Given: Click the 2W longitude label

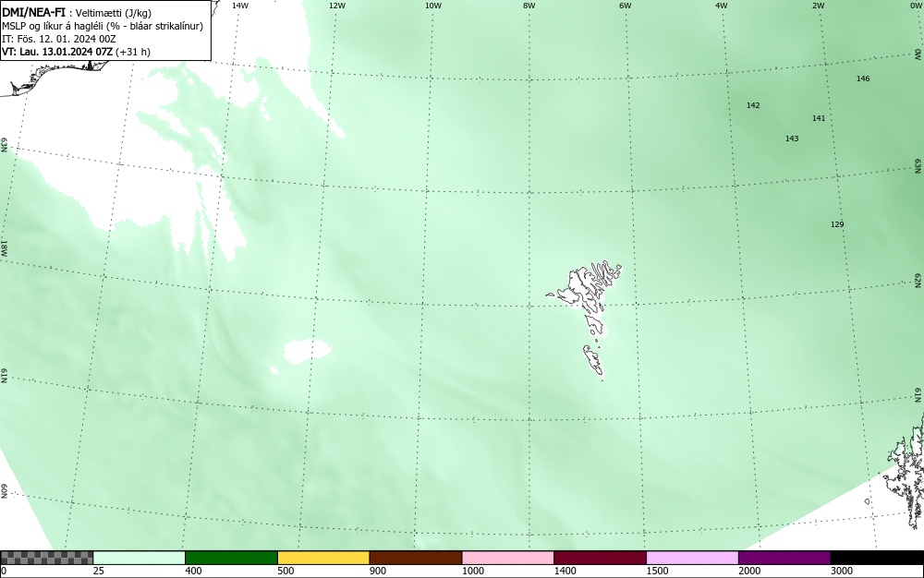Looking at the screenshot, I should pos(818,6).
